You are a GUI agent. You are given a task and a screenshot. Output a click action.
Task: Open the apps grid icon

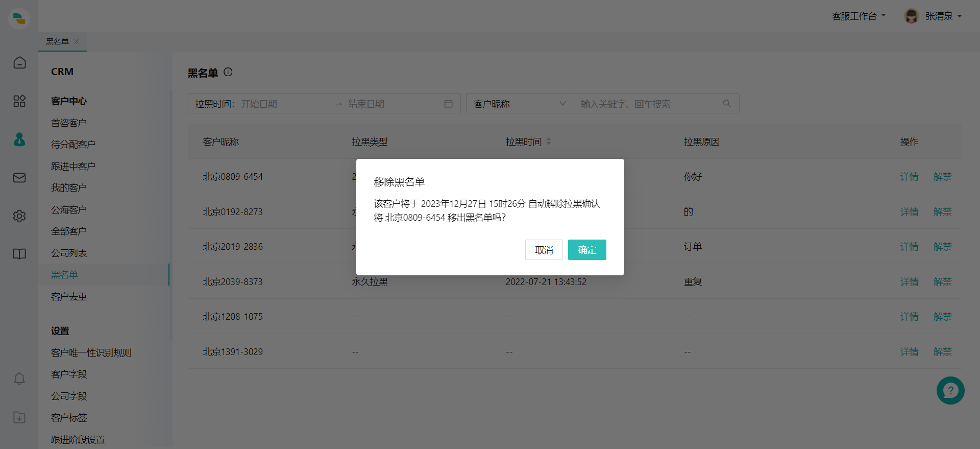click(19, 101)
